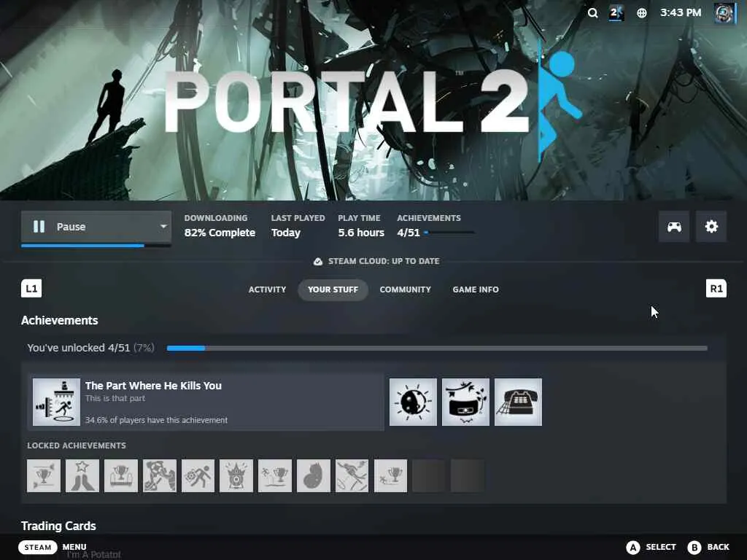747x560 pixels.
Task: Click the 3:43 PM clock
Action: tap(681, 12)
